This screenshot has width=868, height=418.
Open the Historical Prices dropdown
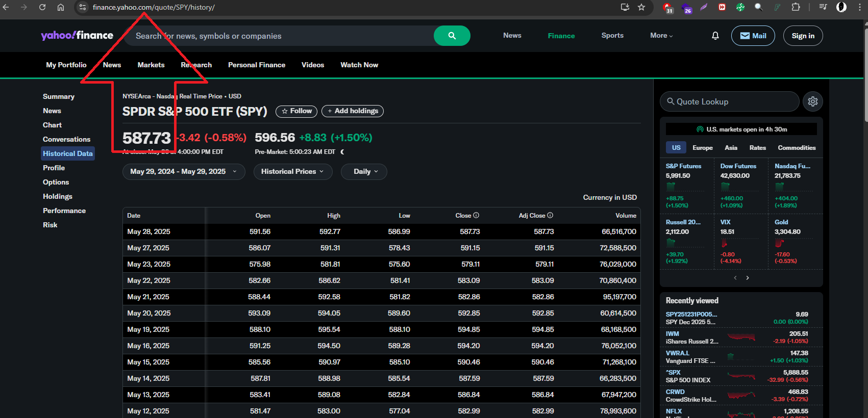point(293,172)
